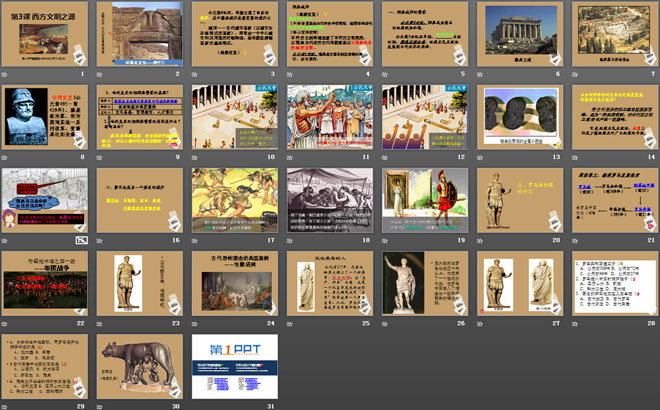
Task: Select slide 2 with the stone Lion Gate photo
Action: click(x=140, y=34)
